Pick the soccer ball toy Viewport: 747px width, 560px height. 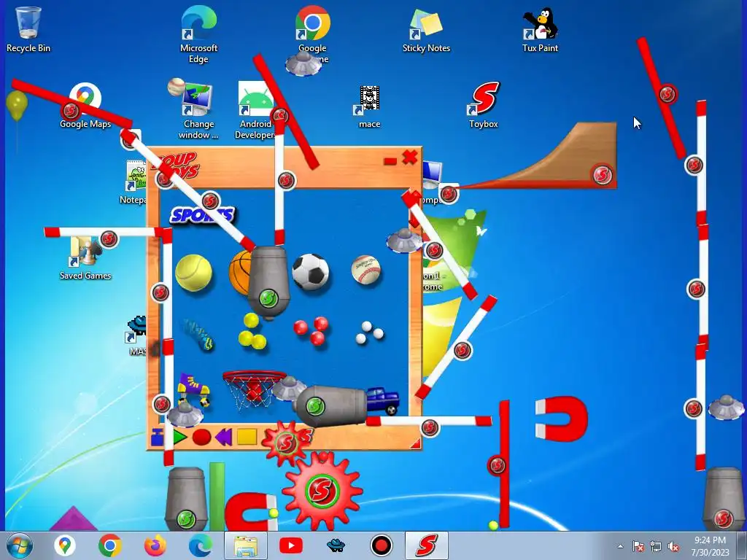[x=311, y=271]
